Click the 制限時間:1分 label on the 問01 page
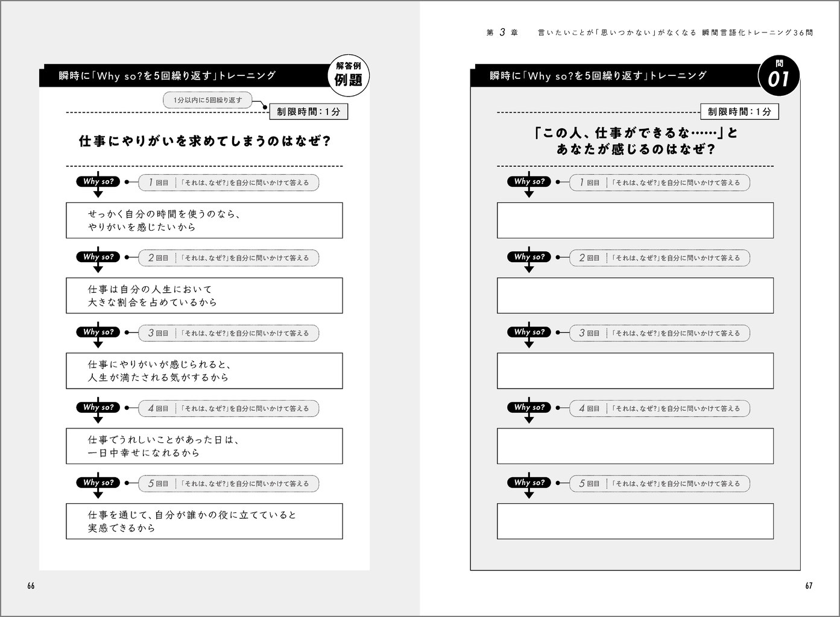Screen dimensions: 840x617 [739, 112]
